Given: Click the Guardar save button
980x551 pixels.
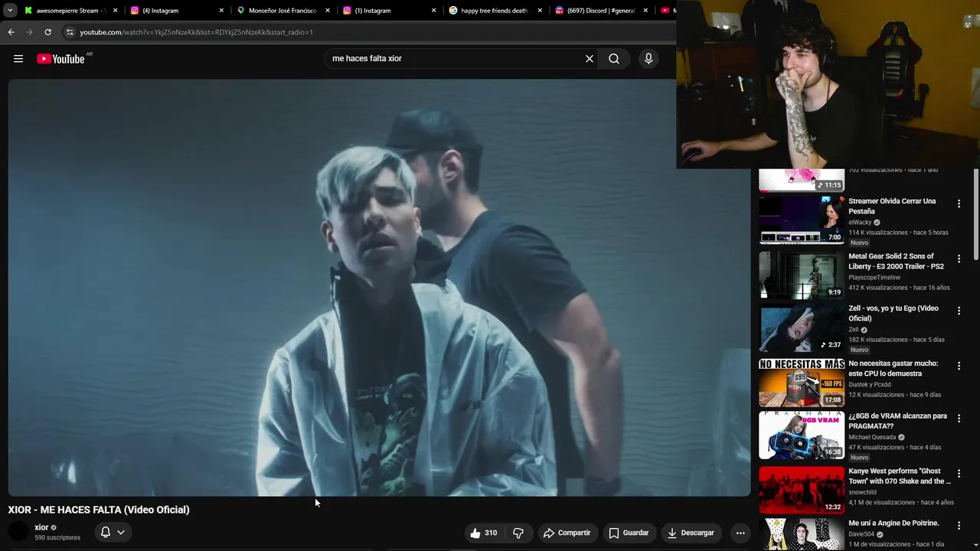Looking at the screenshot, I should click(x=629, y=533).
